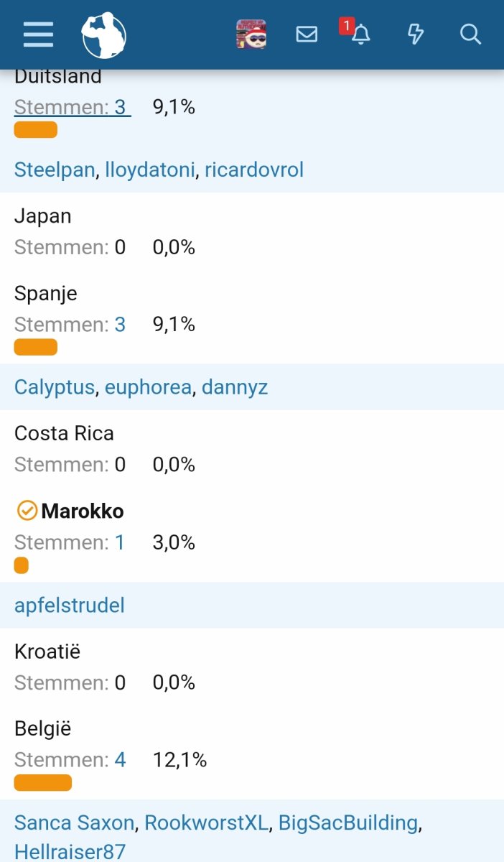Image resolution: width=504 pixels, height=862 pixels.
Task: Click Spanje vote count number 3
Action: [120, 325]
